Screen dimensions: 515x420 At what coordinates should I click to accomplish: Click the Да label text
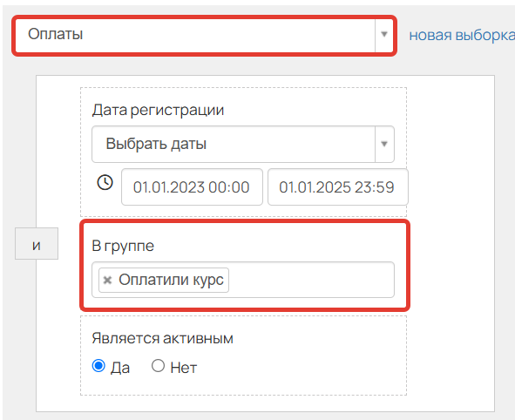[x=120, y=368]
